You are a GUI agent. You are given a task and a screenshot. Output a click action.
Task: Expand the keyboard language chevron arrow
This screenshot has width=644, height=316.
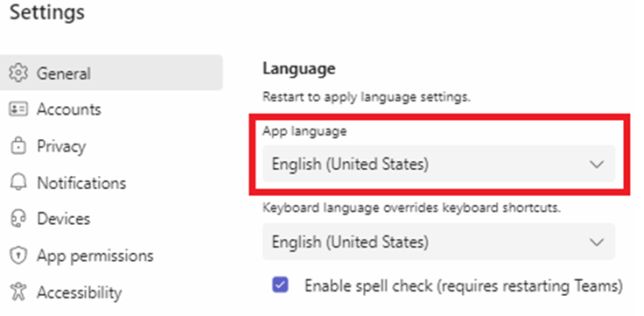tap(597, 242)
